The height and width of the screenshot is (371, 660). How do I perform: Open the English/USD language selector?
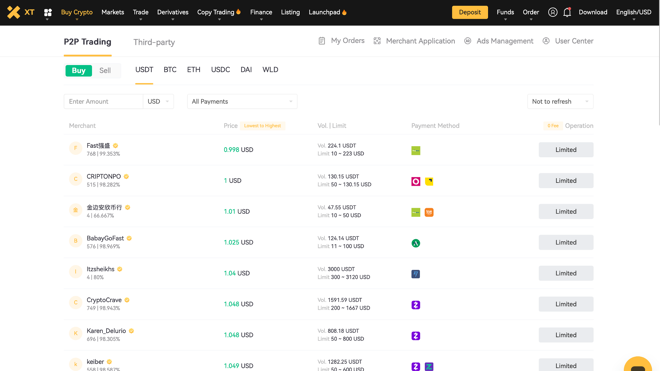click(633, 12)
